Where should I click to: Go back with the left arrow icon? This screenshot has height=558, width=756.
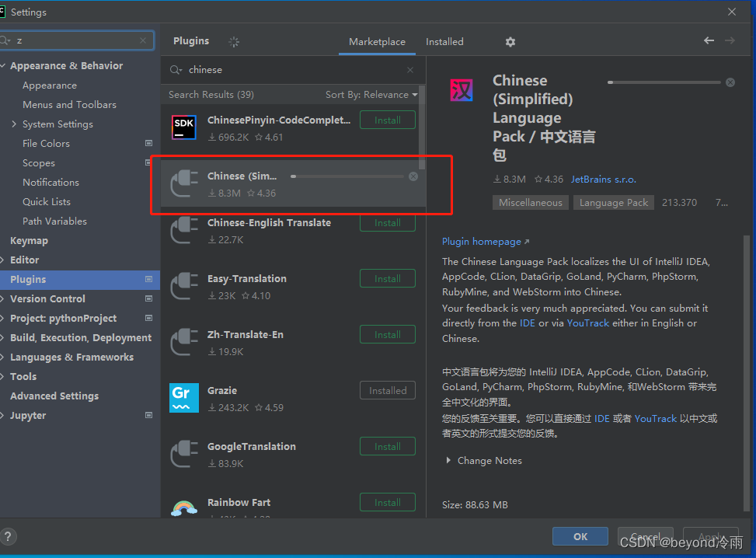tap(709, 40)
